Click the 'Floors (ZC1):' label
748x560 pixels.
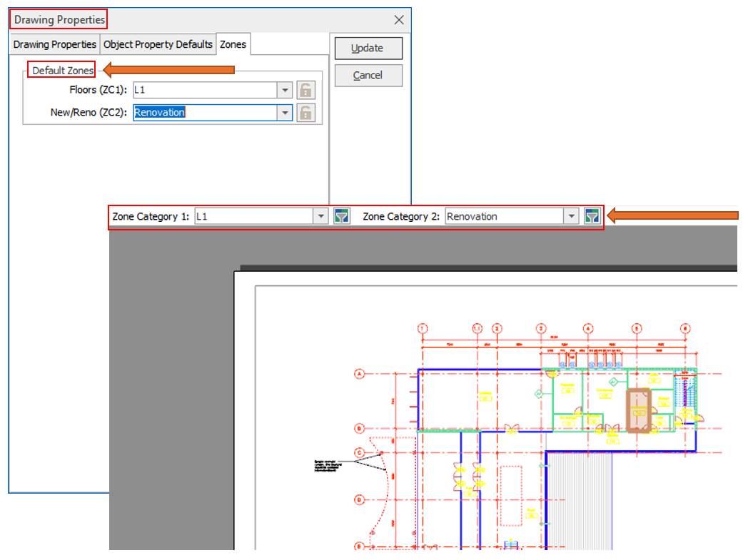click(98, 90)
